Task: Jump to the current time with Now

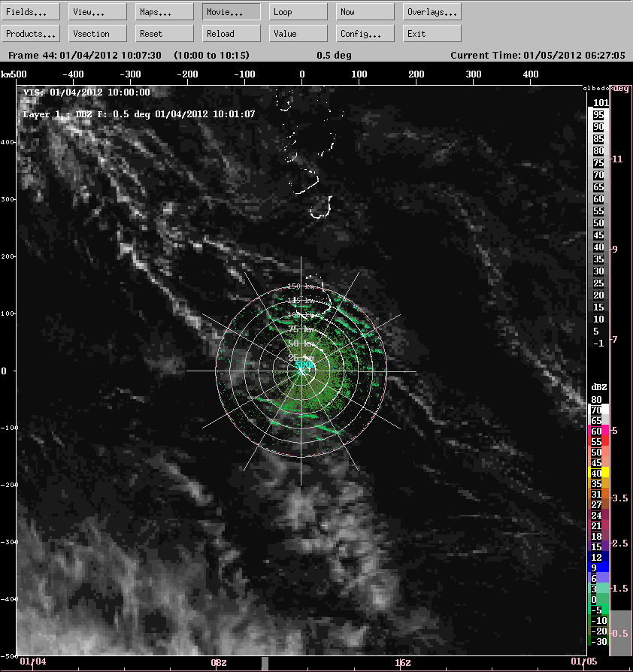Action: coord(365,12)
